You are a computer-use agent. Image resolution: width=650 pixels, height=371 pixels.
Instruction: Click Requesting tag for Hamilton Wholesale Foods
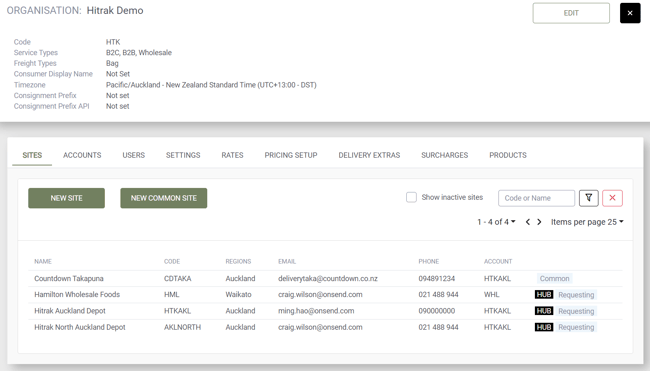point(576,295)
